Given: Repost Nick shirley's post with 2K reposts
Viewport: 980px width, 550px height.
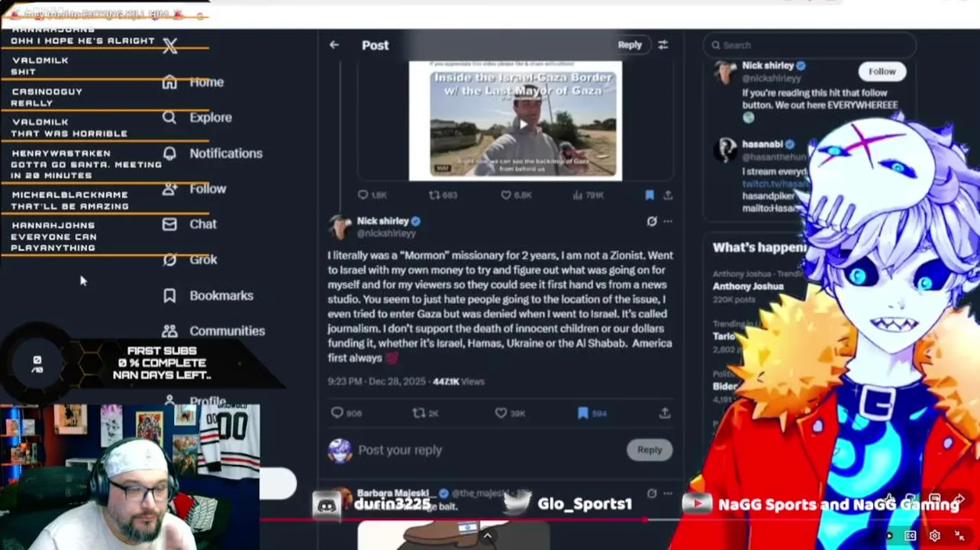Looking at the screenshot, I should pyautogui.click(x=418, y=413).
